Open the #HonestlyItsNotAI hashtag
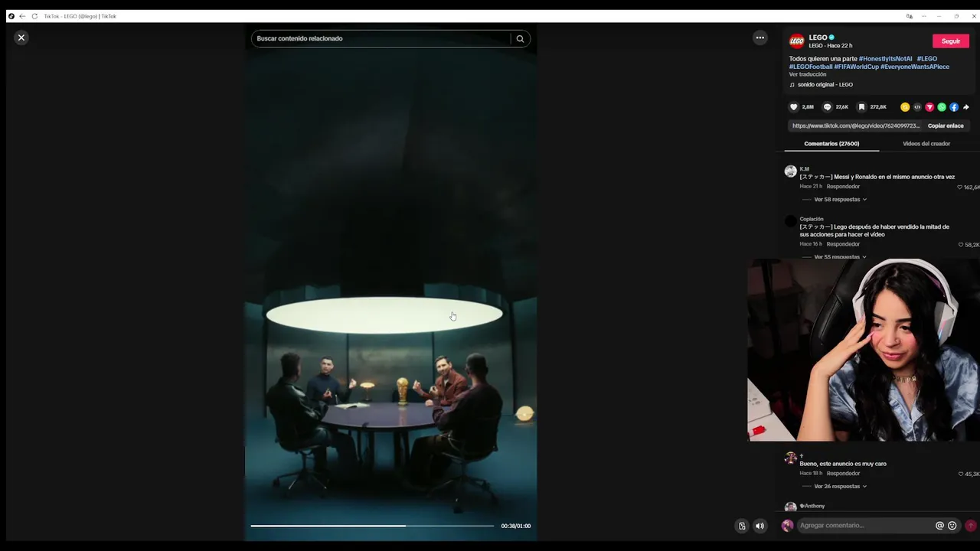Image resolution: width=980 pixels, height=551 pixels. coord(885,59)
